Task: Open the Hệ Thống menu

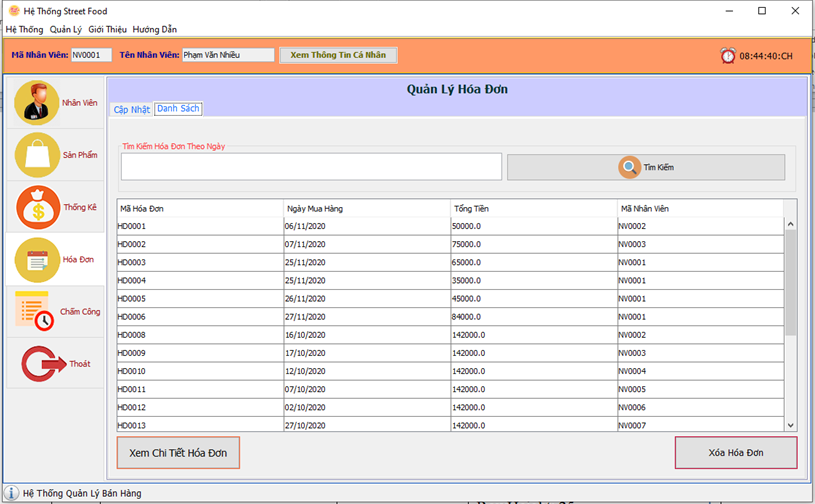Action: tap(24, 29)
